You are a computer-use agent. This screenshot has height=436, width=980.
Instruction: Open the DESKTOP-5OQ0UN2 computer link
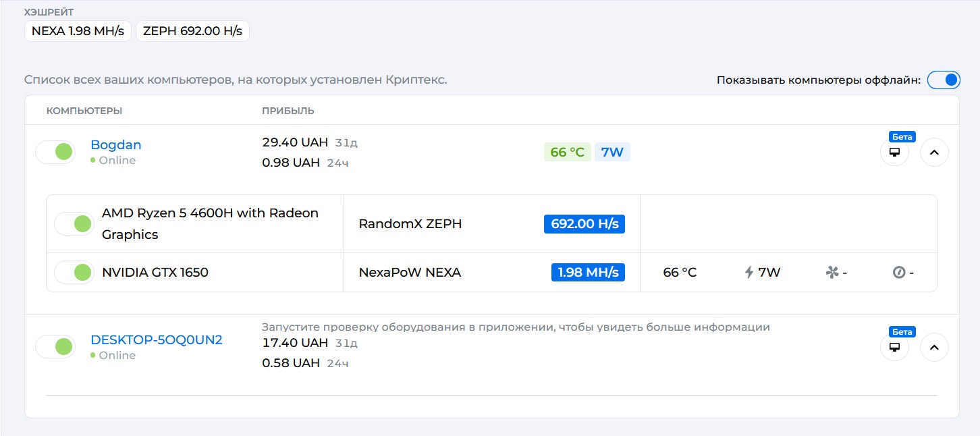coord(157,340)
